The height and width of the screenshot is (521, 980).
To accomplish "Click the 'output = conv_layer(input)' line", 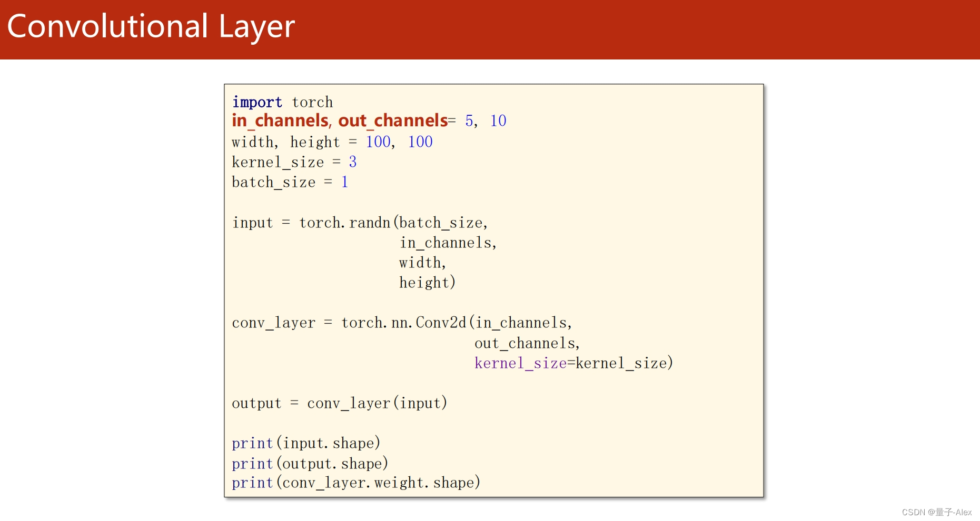I will 340,403.
